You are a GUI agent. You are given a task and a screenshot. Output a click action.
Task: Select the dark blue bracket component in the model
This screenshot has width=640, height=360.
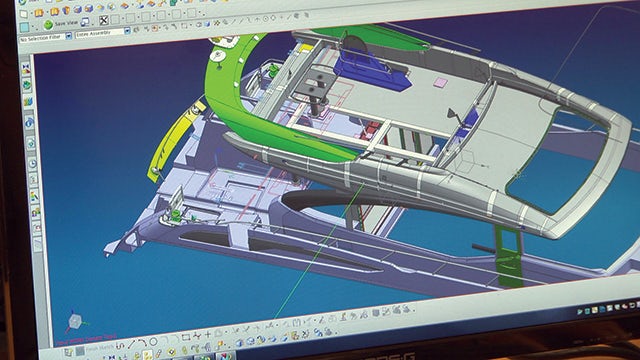click(x=371, y=71)
